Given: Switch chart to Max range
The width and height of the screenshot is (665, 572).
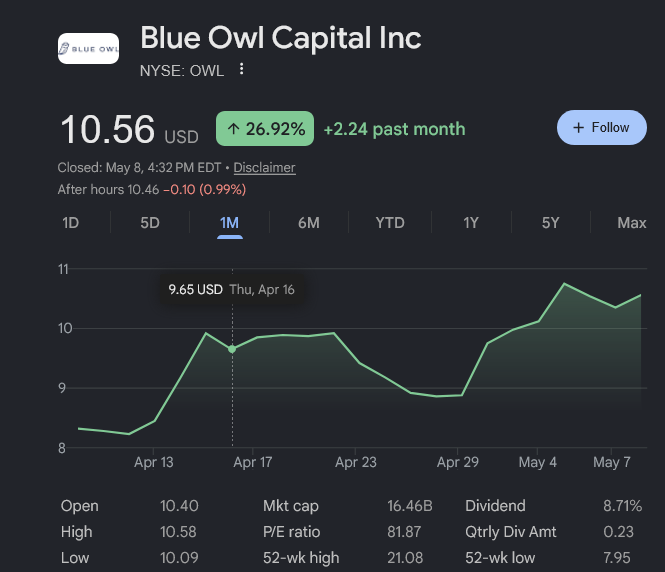Looking at the screenshot, I should [x=631, y=223].
